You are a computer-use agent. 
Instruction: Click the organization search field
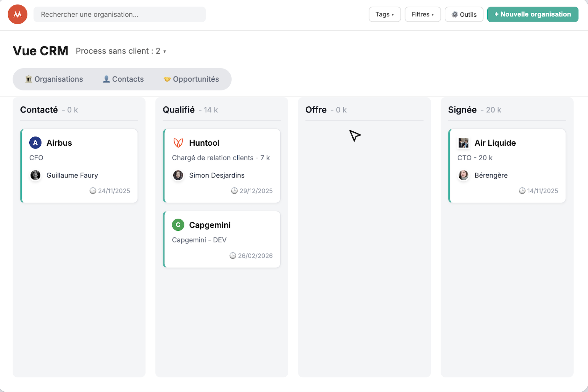(x=119, y=14)
